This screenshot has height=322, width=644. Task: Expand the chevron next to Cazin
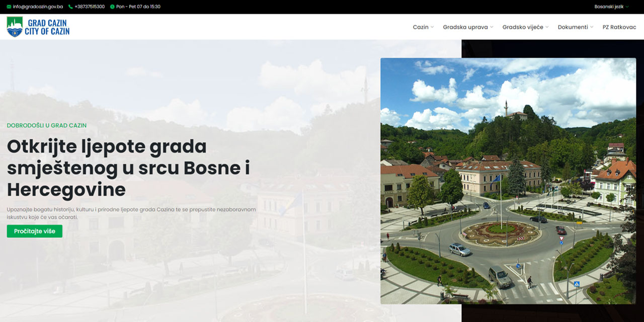432,27
